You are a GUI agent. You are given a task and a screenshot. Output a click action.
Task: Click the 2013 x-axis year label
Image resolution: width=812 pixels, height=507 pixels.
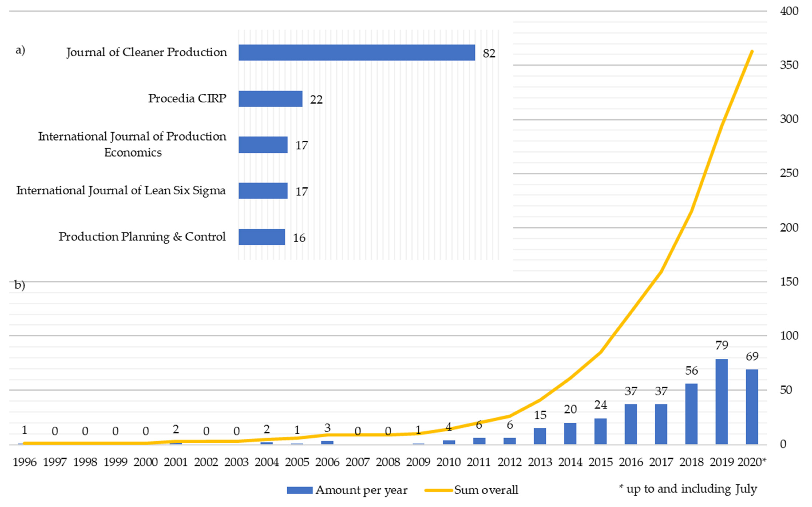[x=540, y=462]
